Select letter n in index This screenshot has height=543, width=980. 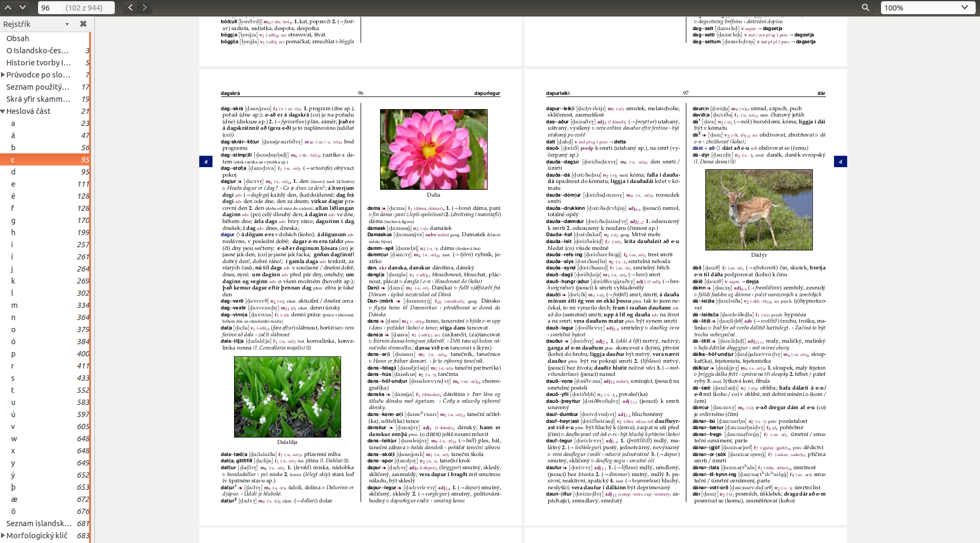(x=45, y=317)
